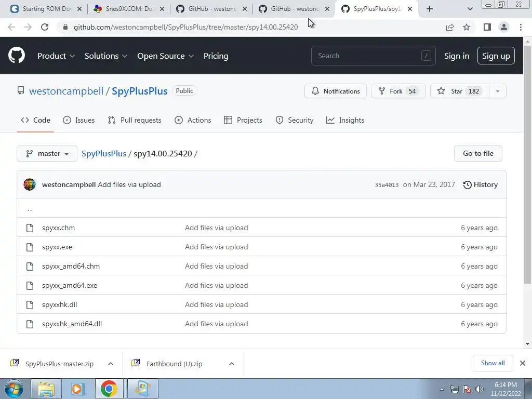Click the file icon beside spyxxhk_amd64.dll

click(30, 324)
